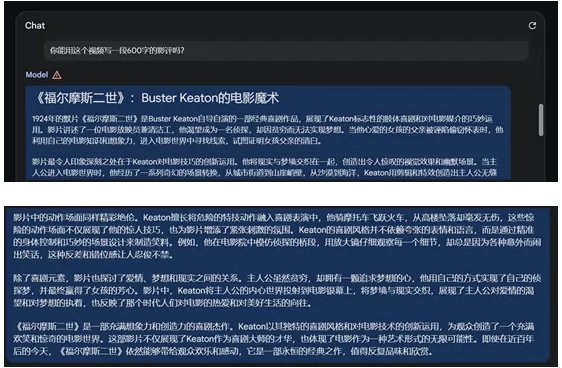
Task: Click the line beginning 险的动作场面不仅展现
Action: 273,230
